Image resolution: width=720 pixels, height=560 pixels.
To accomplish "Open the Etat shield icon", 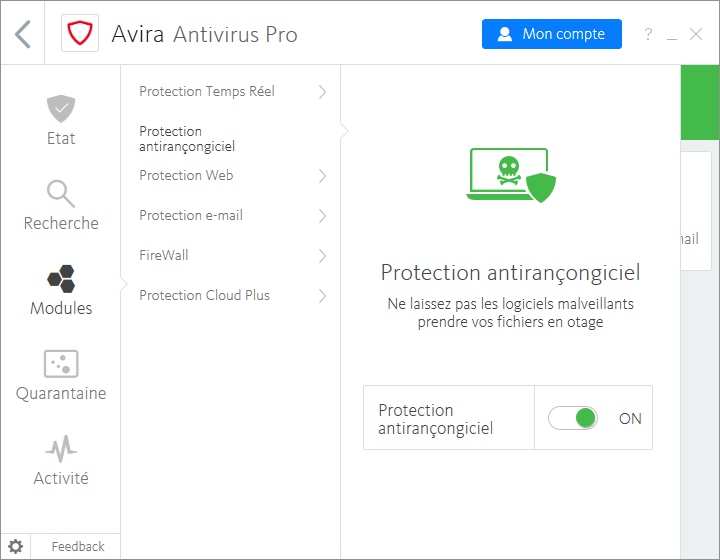I will click(x=61, y=108).
